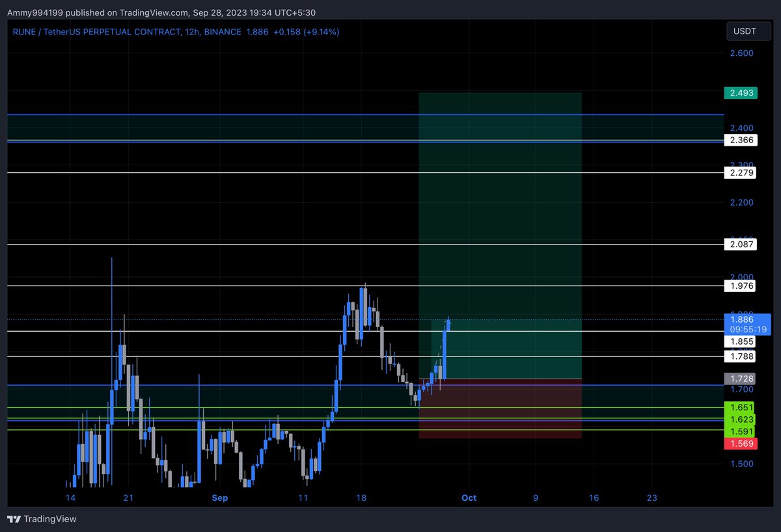Select the green 1.623 price label
Image resolution: width=781 pixels, height=532 pixels.
[x=741, y=419]
